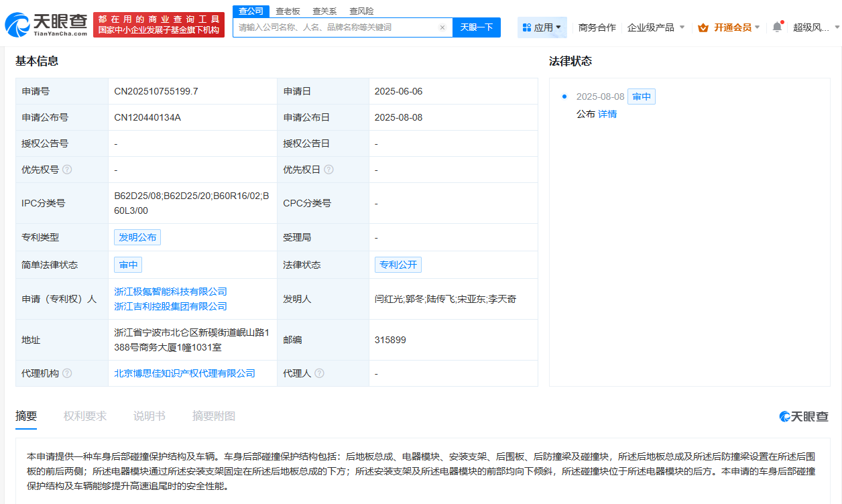Open the 浙江极氪智能科技有限公司 company link
The image size is (842, 504).
[169, 292]
